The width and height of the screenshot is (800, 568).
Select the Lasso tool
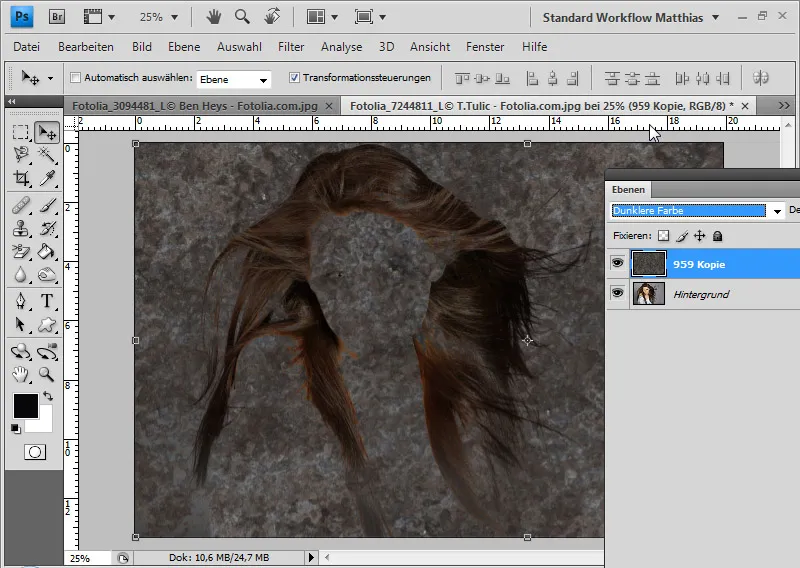point(20,155)
